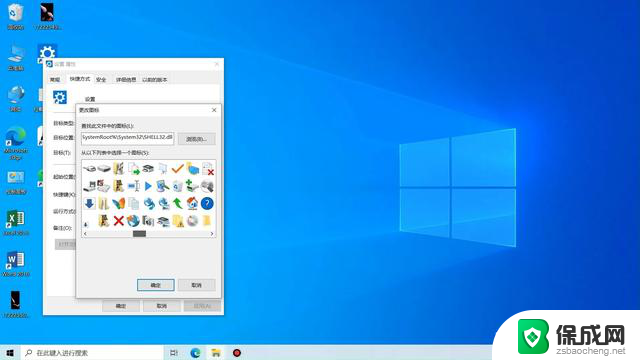Open the Windows Start menu
640x360 pixels.
pos(10,353)
